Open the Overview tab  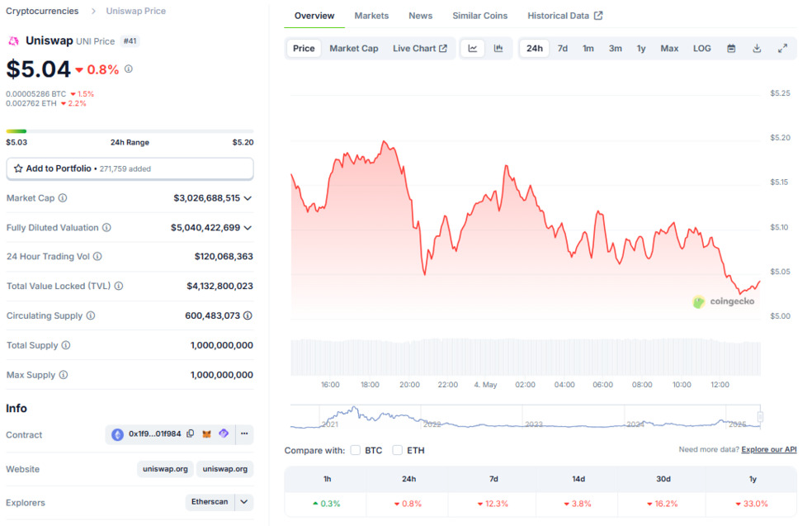pyautogui.click(x=314, y=16)
